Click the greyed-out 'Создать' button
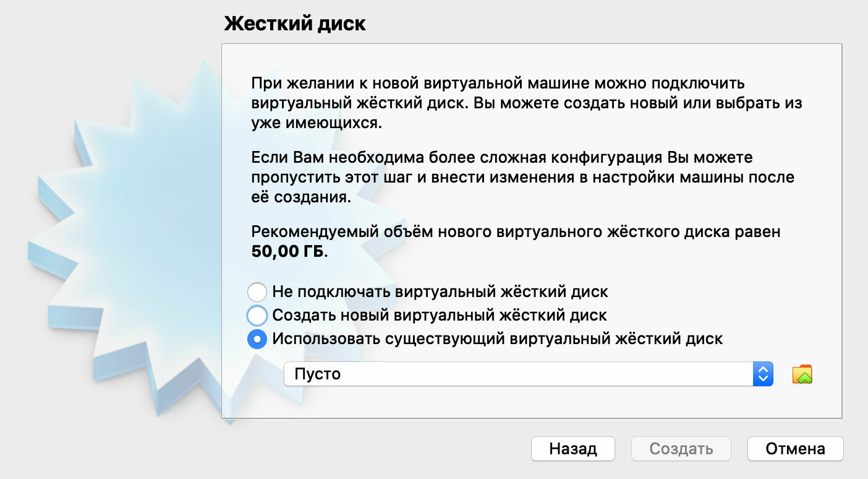The height and width of the screenshot is (479, 868). (681, 449)
